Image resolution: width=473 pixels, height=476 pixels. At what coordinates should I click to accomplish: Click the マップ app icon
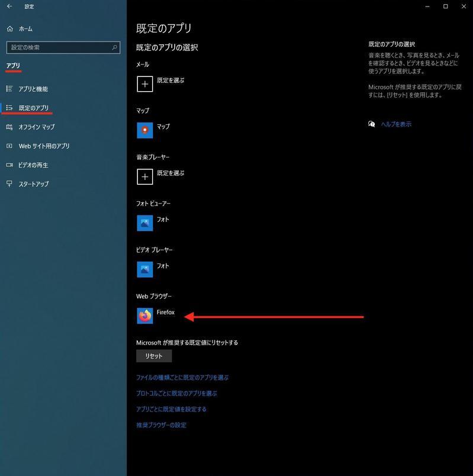pyautogui.click(x=145, y=130)
